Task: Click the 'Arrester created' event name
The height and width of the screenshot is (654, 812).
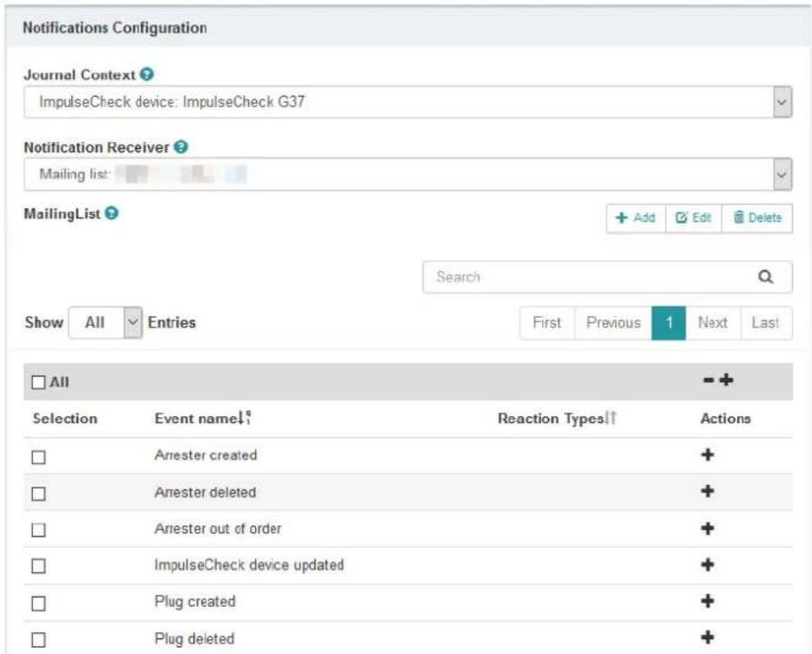Action: coord(206,455)
